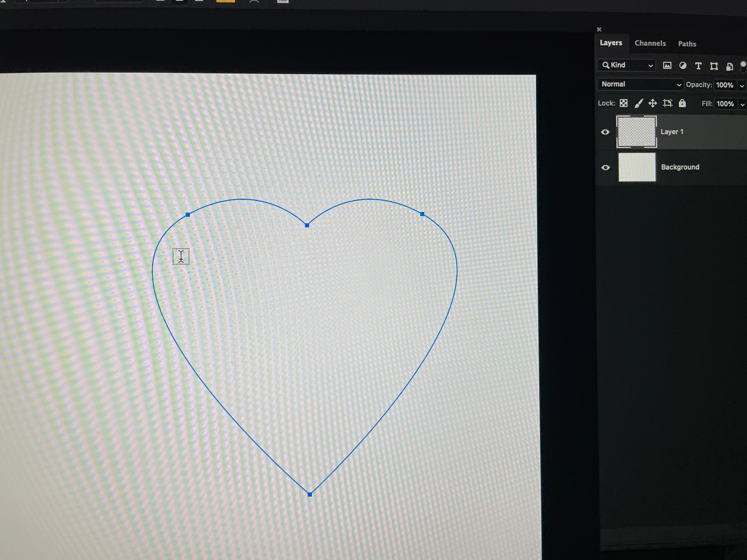Prevent auto-nesting artboard lock icon
The height and width of the screenshot is (560, 747).
(667, 103)
